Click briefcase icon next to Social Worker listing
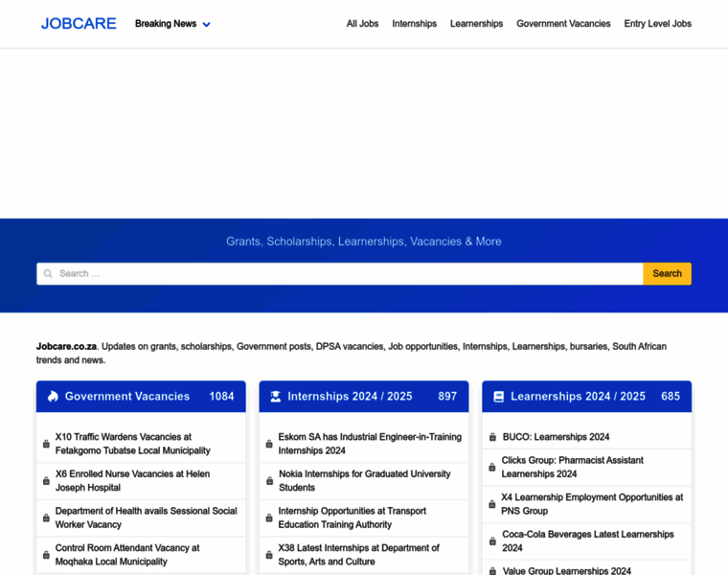The height and width of the screenshot is (575, 728). (46, 517)
